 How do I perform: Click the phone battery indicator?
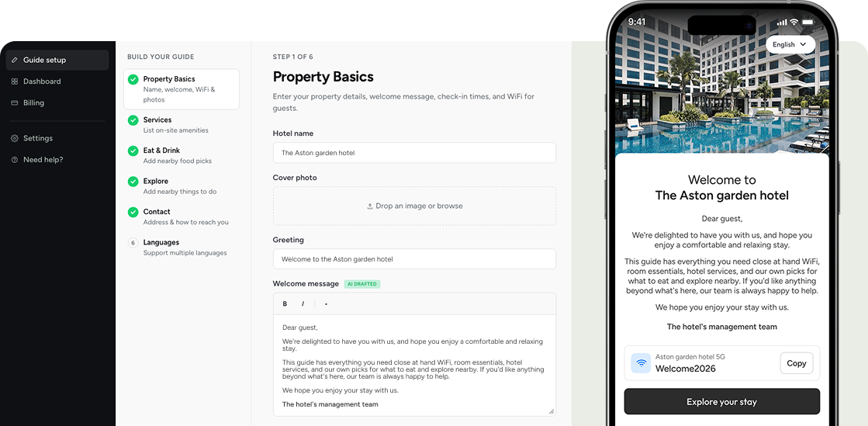807,23
